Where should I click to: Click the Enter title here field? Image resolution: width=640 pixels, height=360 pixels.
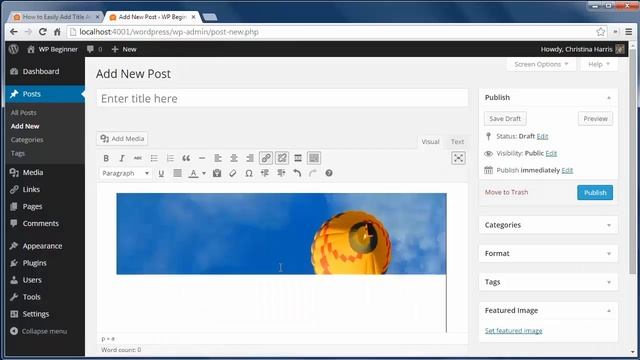pos(282,98)
